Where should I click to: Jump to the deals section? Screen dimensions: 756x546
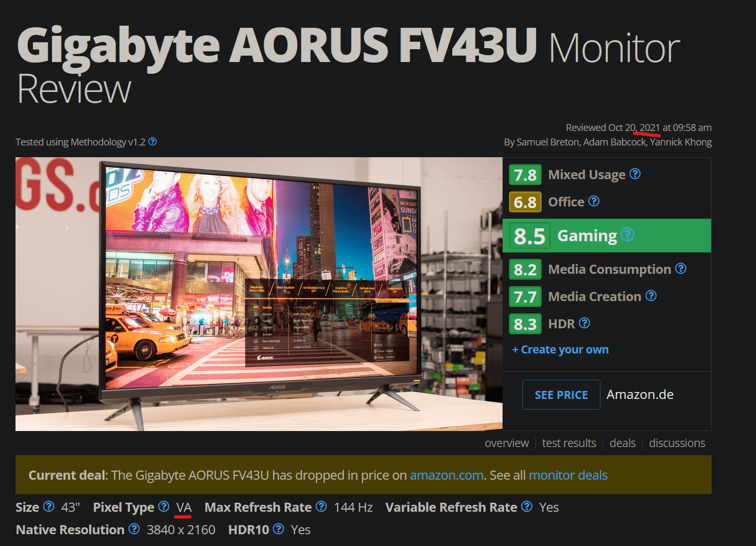click(622, 443)
